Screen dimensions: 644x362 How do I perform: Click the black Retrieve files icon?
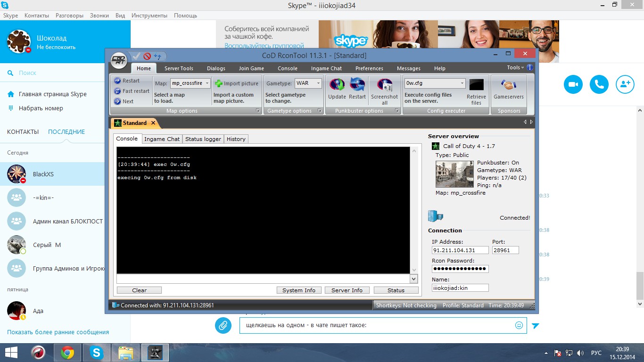coord(476,85)
